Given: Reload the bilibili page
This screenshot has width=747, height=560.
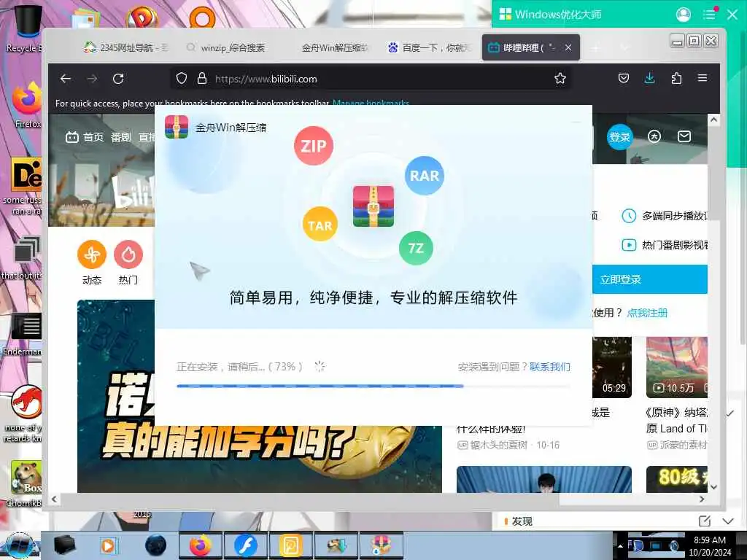Looking at the screenshot, I should tap(119, 79).
